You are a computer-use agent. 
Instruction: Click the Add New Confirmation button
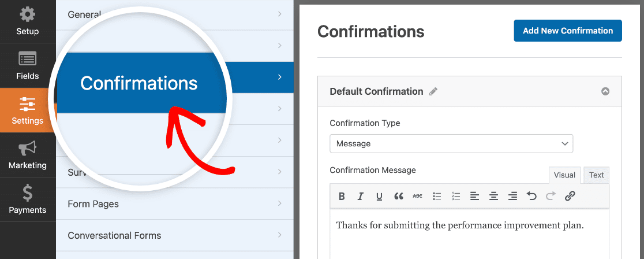(568, 31)
